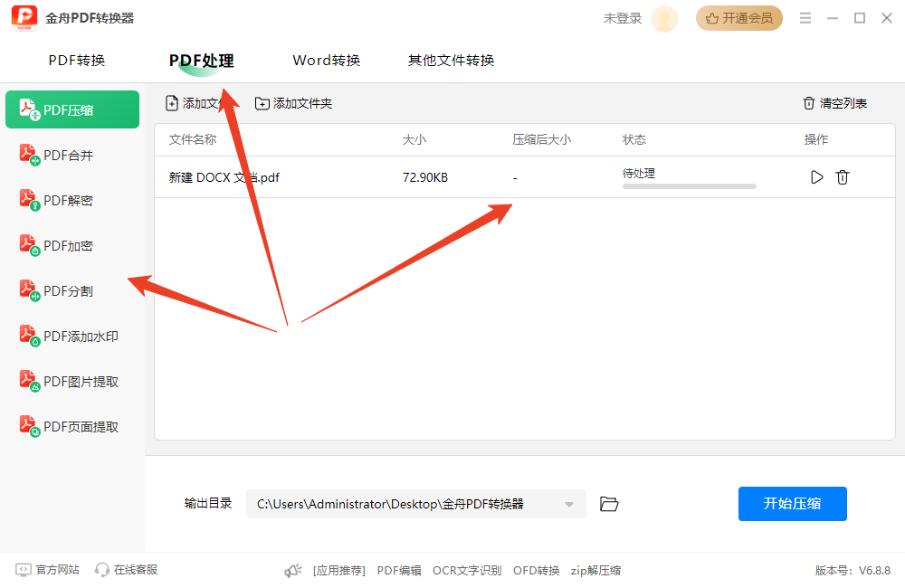Expand the output directory dropdown

click(569, 505)
